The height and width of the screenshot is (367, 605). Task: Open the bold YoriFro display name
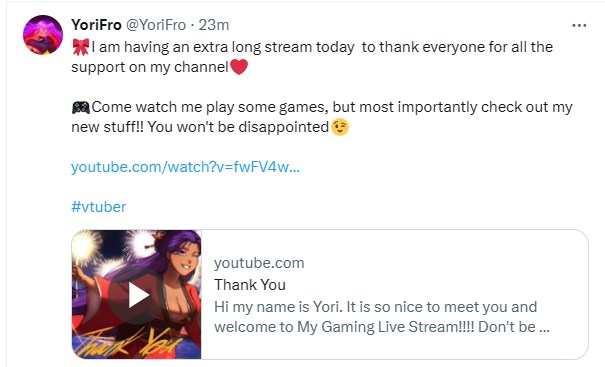96,25
